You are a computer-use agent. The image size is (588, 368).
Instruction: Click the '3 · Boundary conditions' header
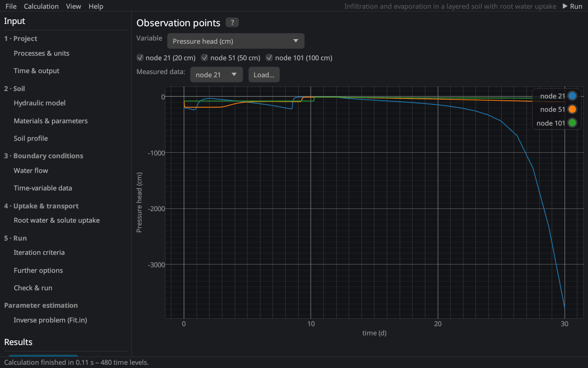coord(44,156)
